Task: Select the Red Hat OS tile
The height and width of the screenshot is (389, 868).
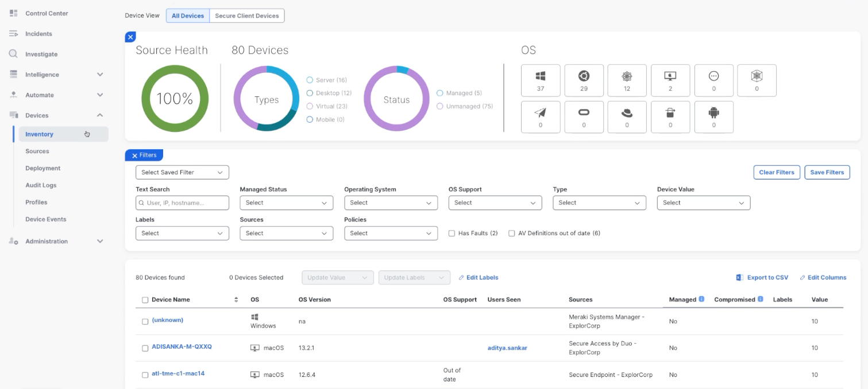Action: pyautogui.click(x=627, y=117)
